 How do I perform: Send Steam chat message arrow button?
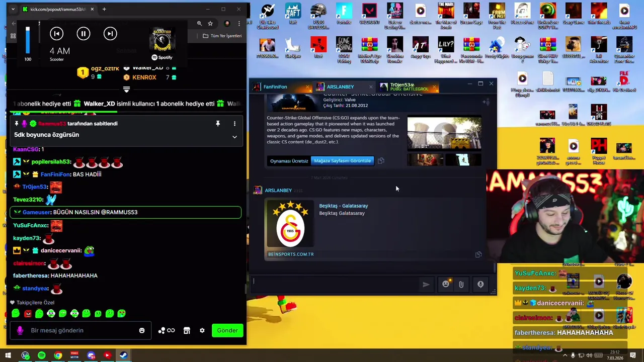pos(426,285)
